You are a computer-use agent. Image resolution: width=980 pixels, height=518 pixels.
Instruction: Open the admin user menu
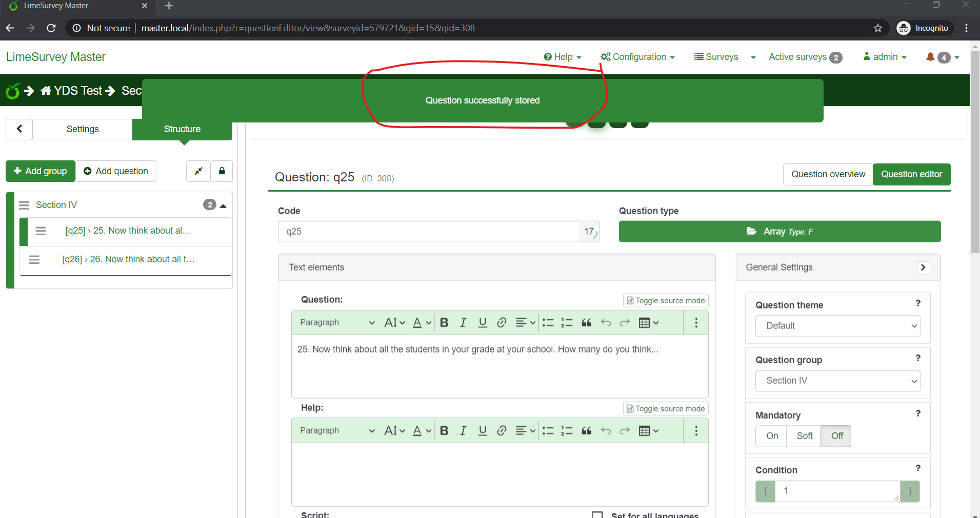point(885,57)
